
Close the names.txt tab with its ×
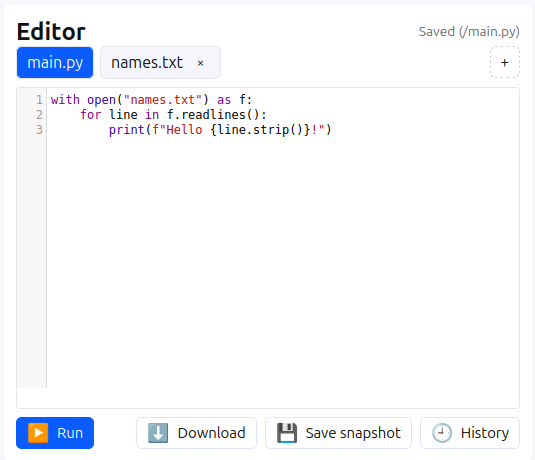201,63
